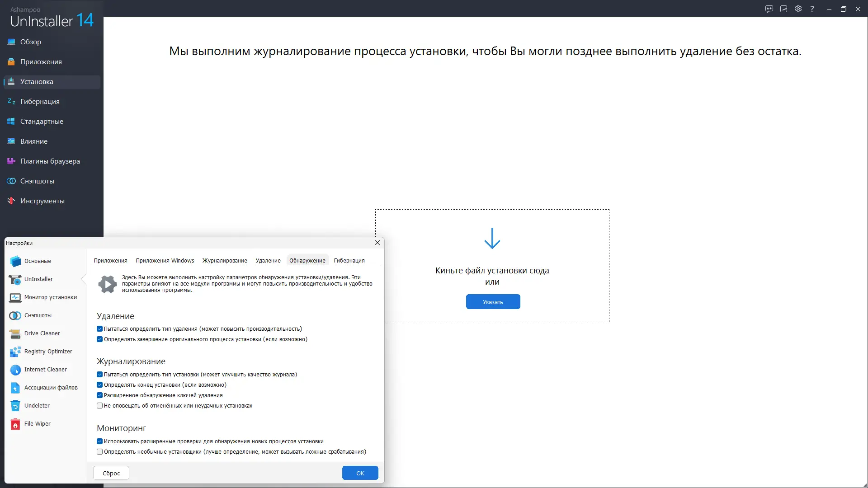
Task: Enable 'Не оповещать об отменённых' checkbox
Action: click(100, 406)
